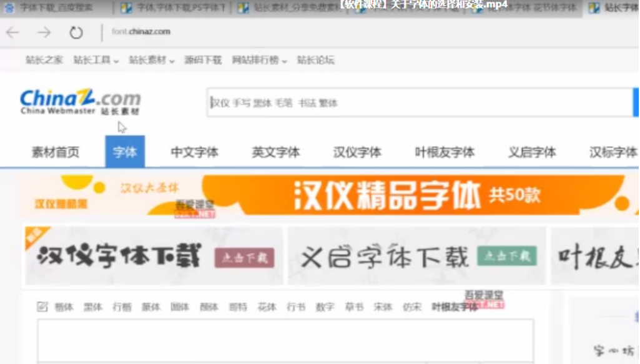Image resolution: width=640 pixels, height=364 pixels.
Task: Click the edit pencil icon before 楷体
Action: click(42, 307)
